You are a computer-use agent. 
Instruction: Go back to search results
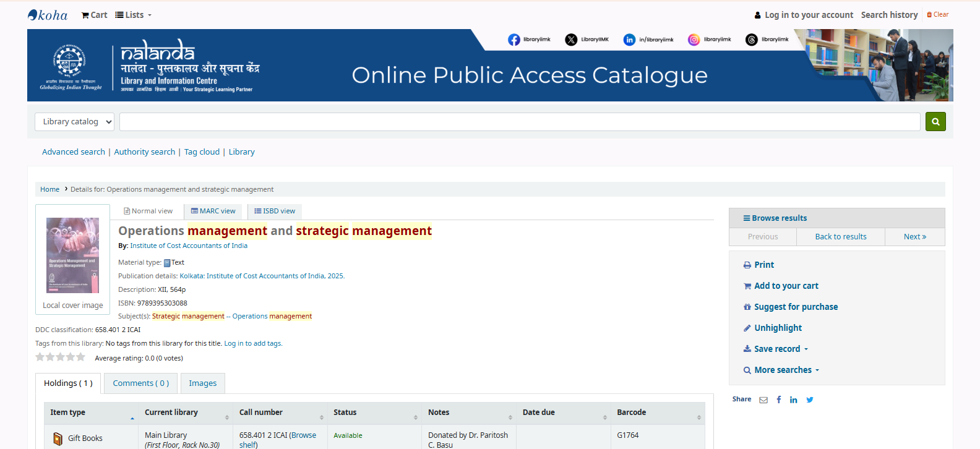pos(840,237)
